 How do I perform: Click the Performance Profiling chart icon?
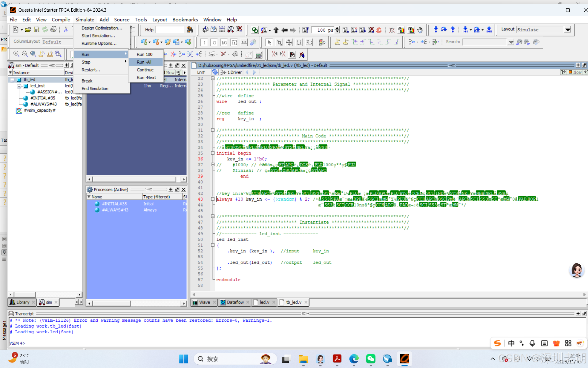click(401, 30)
